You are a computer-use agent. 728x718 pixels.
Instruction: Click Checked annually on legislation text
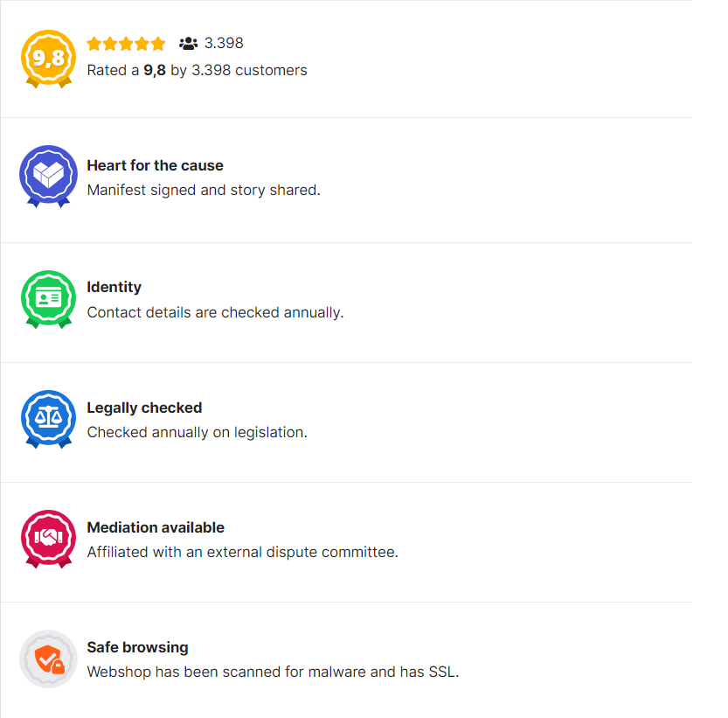click(x=198, y=432)
